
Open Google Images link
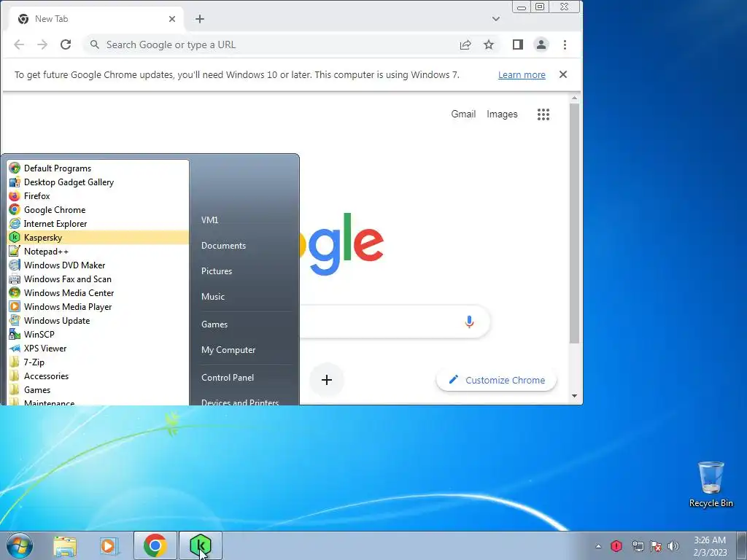pos(502,114)
